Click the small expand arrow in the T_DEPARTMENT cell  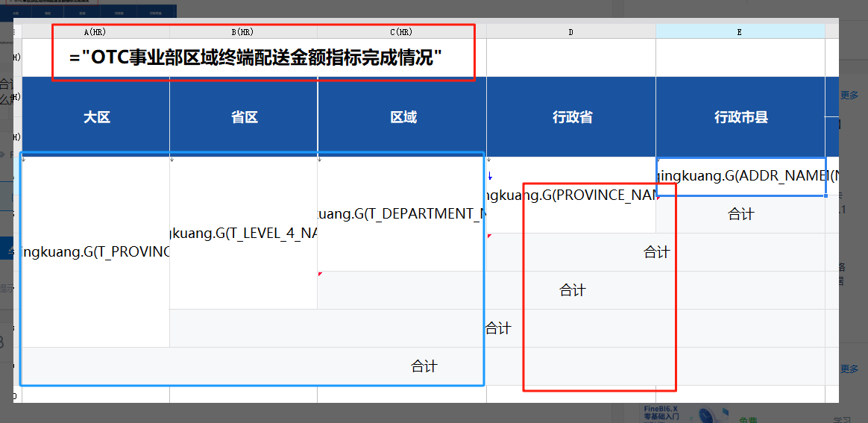[x=320, y=160]
